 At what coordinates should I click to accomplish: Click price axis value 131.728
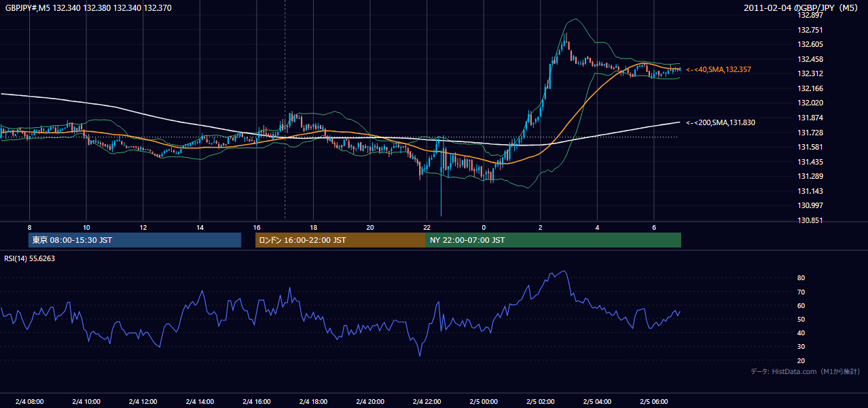(810, 133)
